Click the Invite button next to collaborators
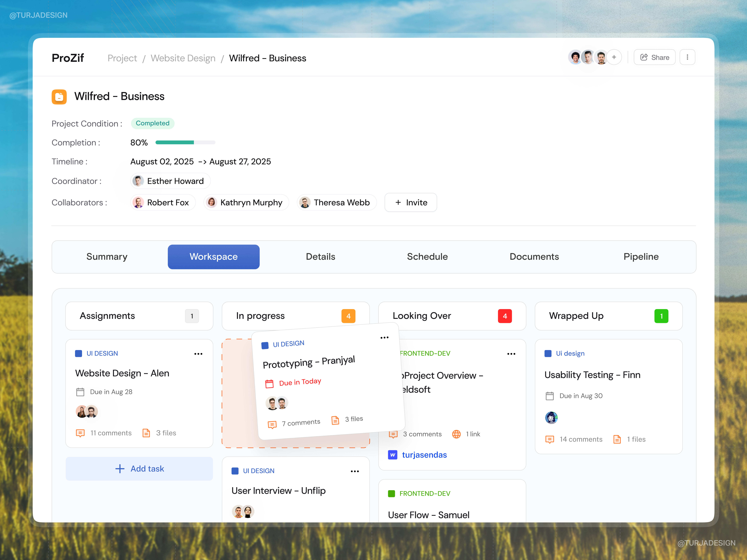The image size is (747, 560). (x=411, y=202)
